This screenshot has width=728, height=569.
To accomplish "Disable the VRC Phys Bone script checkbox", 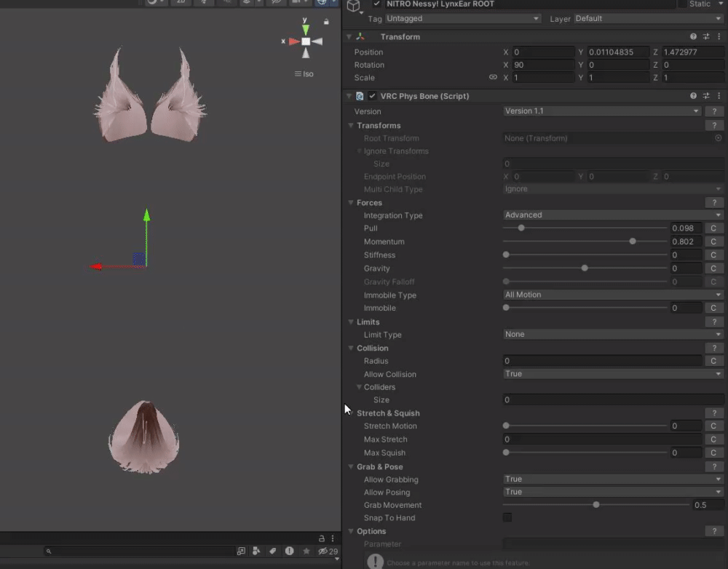I will [372, 96].
